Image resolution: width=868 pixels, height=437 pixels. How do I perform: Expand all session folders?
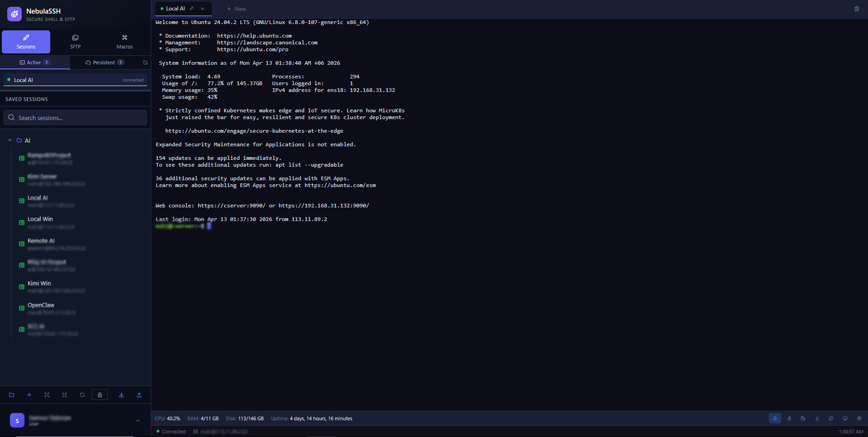point(47,395)
